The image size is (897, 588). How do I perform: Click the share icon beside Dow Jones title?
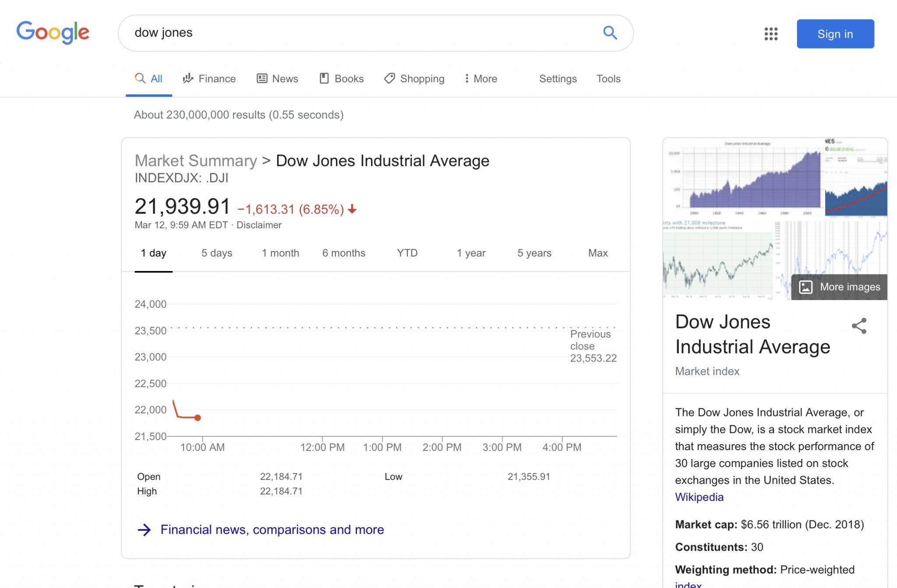click(859, 326)
